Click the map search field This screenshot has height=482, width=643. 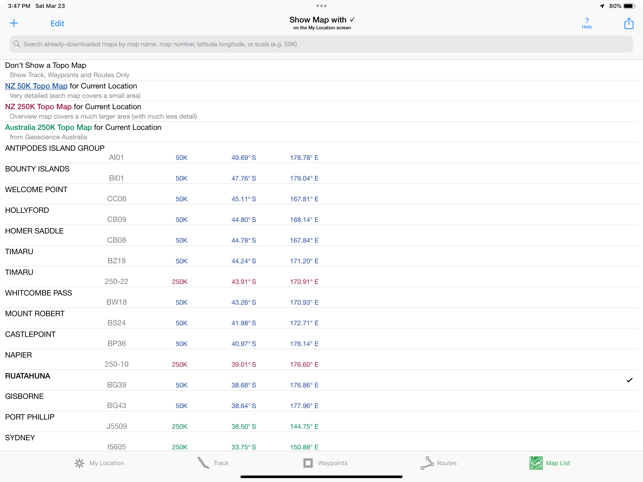(x=321, y=44)
